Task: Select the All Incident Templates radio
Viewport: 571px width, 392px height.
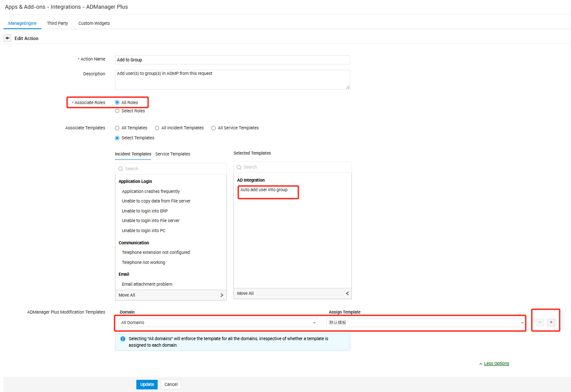Action: coord(157,128)
